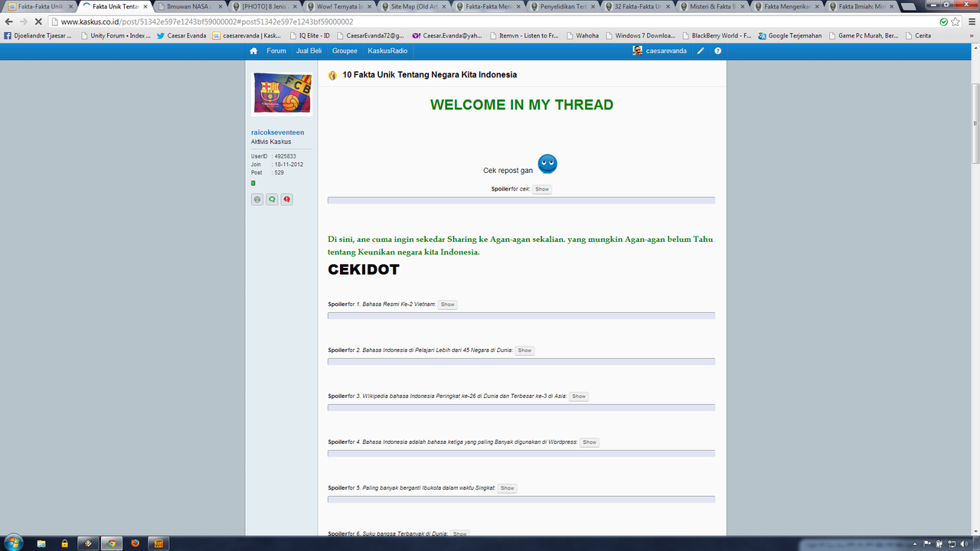Open Djoeliandre Tjaesar Facebook bookmark

click(38, 35)
